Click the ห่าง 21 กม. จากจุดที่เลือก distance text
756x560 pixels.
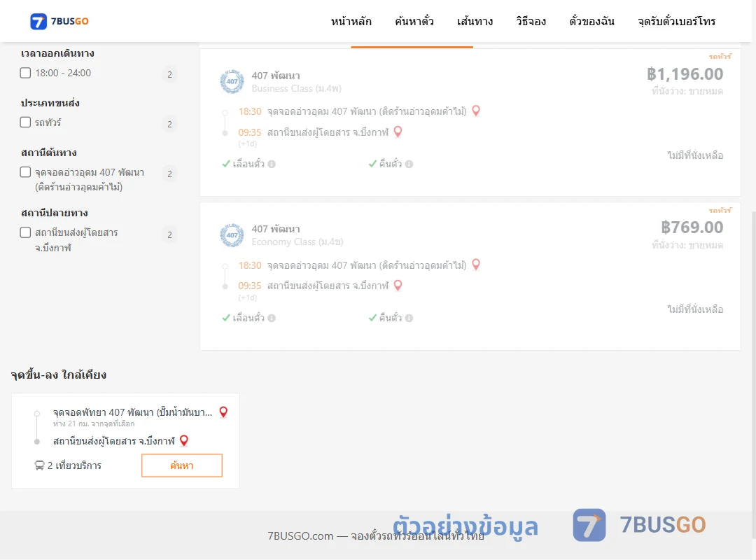94,423
